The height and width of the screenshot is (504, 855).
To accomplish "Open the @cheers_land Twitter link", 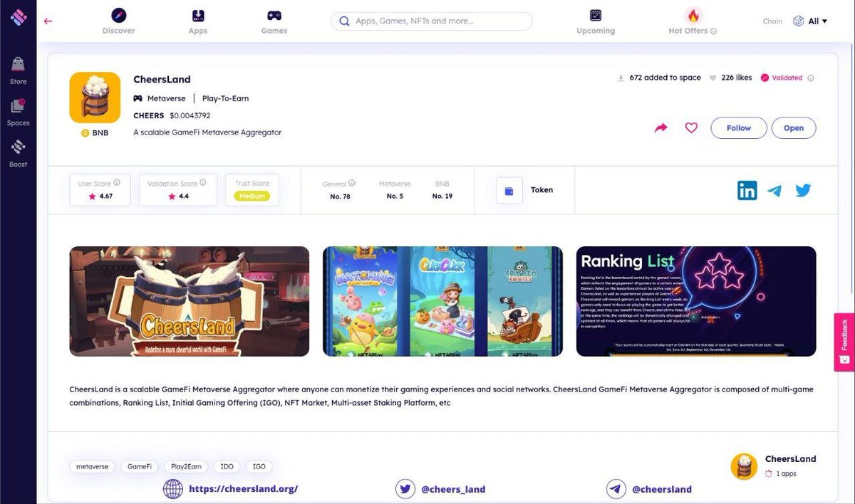I will (x=453, y=489).
